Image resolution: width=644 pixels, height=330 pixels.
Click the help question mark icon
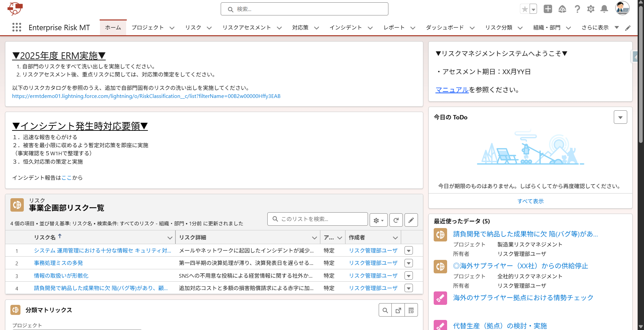tap(577, 9)
